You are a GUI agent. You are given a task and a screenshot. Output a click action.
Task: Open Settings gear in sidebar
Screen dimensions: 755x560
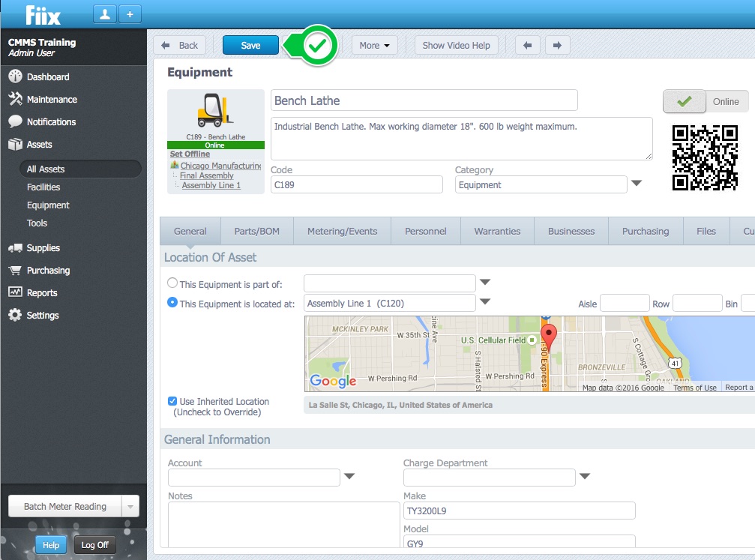(x=43, y=316)
